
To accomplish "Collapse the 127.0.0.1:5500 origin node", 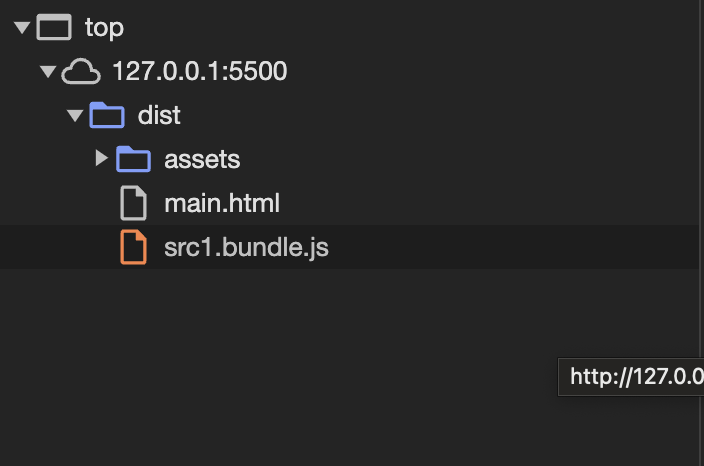I will (x=48, y=72).
